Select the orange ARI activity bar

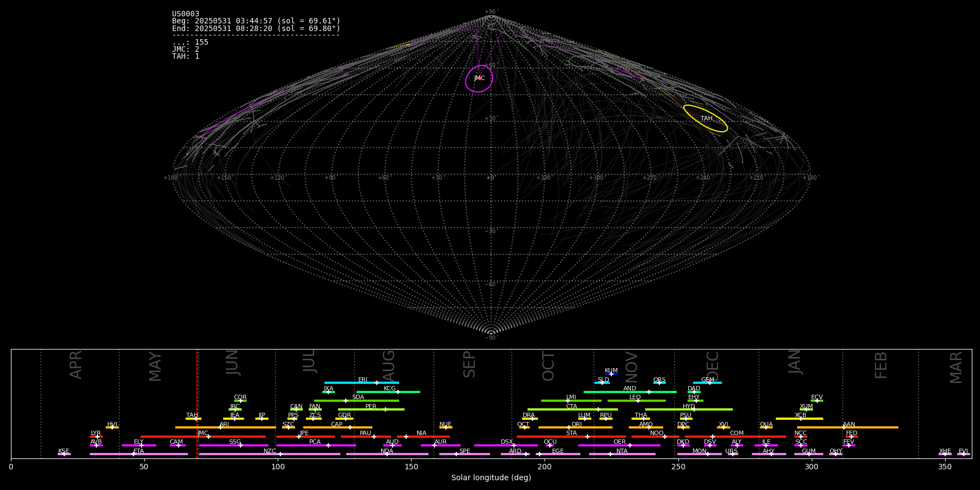coord(225,427)
